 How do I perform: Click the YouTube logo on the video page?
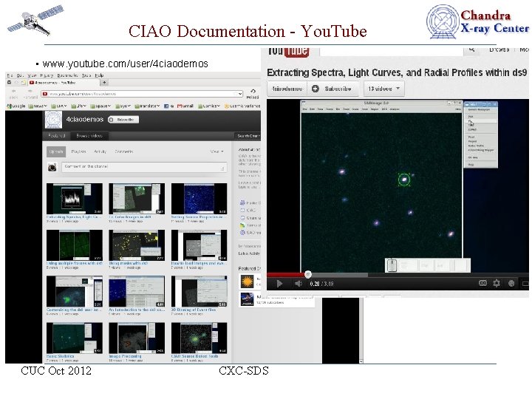click(x=288, y=52)
